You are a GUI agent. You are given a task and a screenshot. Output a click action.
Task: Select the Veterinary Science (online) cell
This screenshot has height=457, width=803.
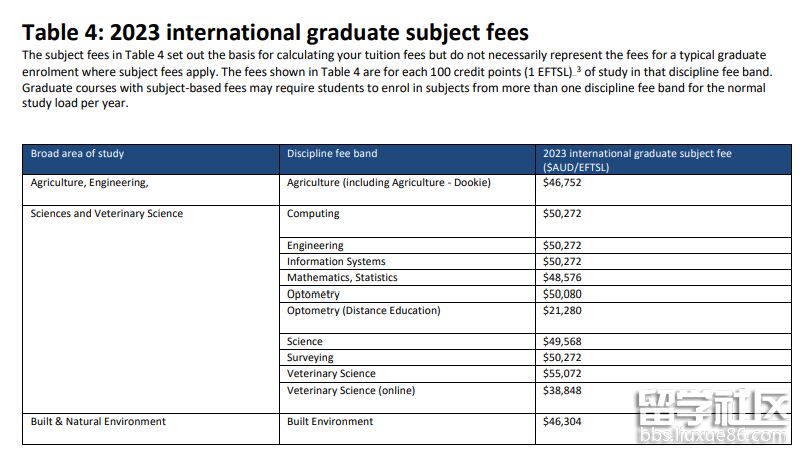point(350,390)
